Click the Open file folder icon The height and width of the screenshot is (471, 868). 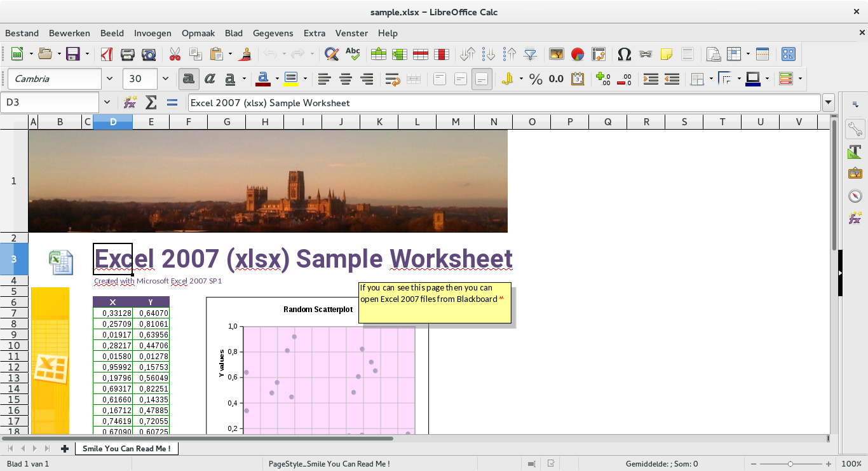pyautogui.click(x=44, y=54)
